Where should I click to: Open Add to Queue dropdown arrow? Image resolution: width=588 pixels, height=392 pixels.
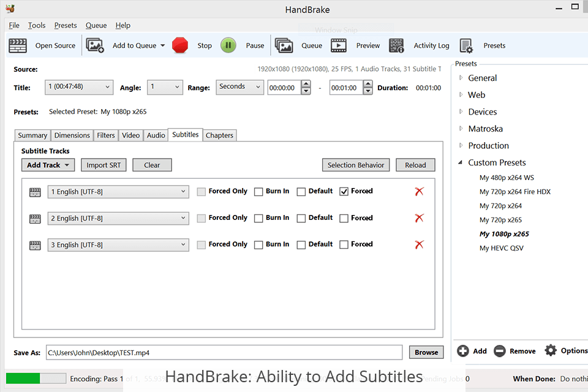click(x=163, y=46)
